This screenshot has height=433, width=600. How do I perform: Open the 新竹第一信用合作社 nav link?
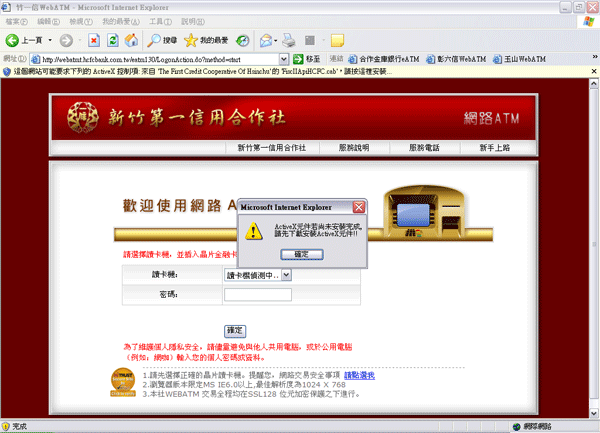click(272, 148)
